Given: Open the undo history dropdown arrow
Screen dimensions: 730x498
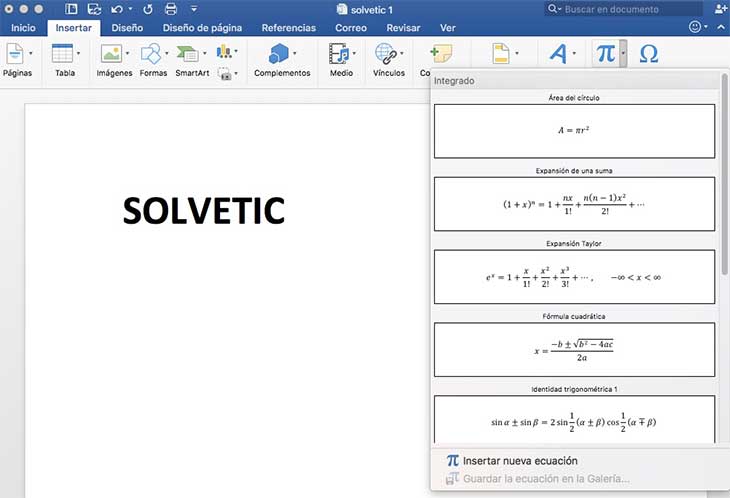Looking at the screenshot, I should (130, 9).
